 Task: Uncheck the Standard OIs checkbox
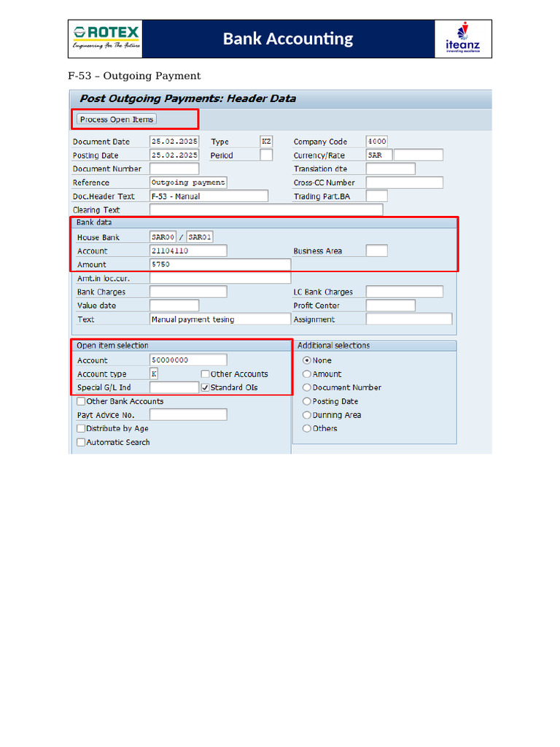tap(205, 387)
